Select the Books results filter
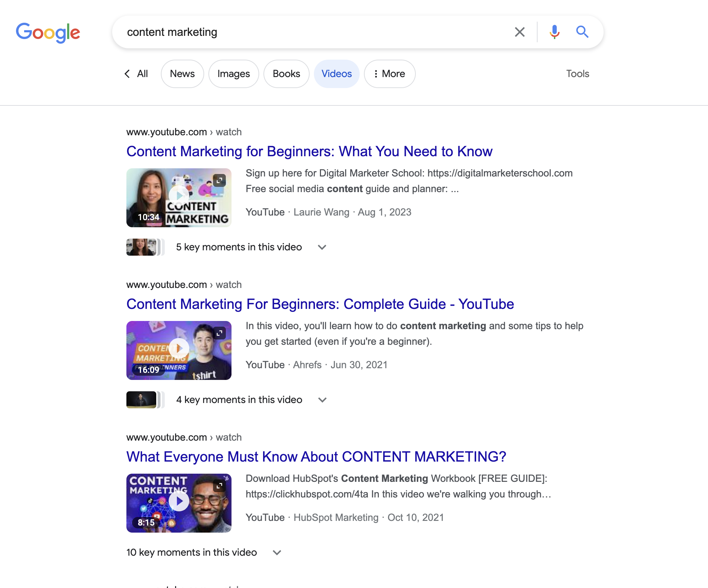This screenshot has height=588, width=708. pos(286,73)
